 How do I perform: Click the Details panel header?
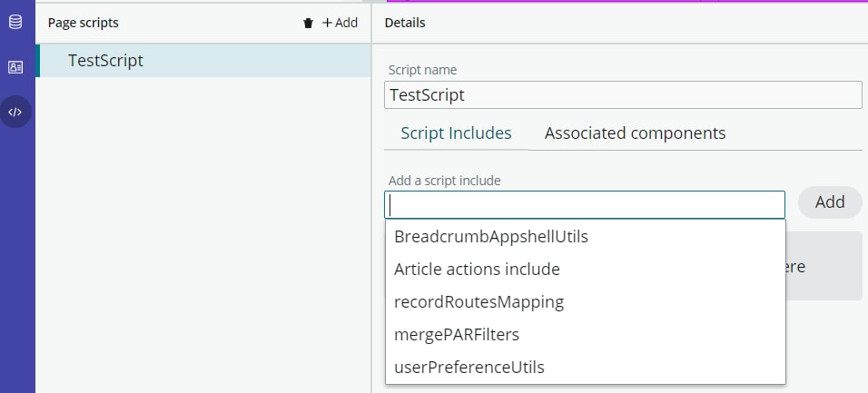(405, 23)
